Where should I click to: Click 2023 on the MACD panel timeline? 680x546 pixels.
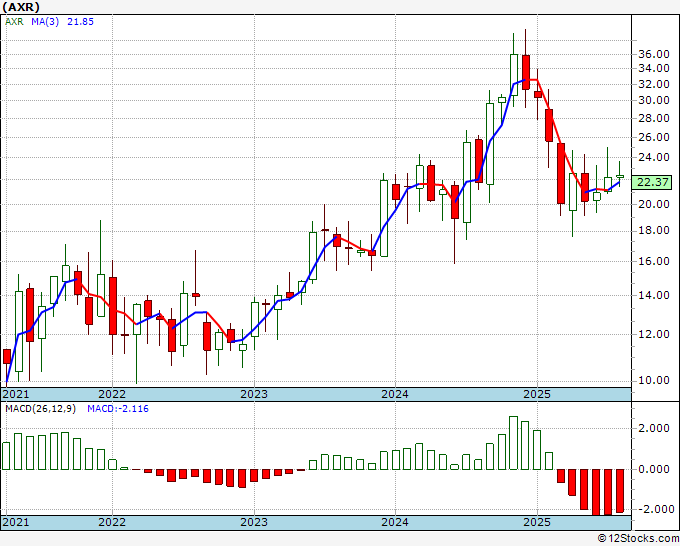point(254,522)
